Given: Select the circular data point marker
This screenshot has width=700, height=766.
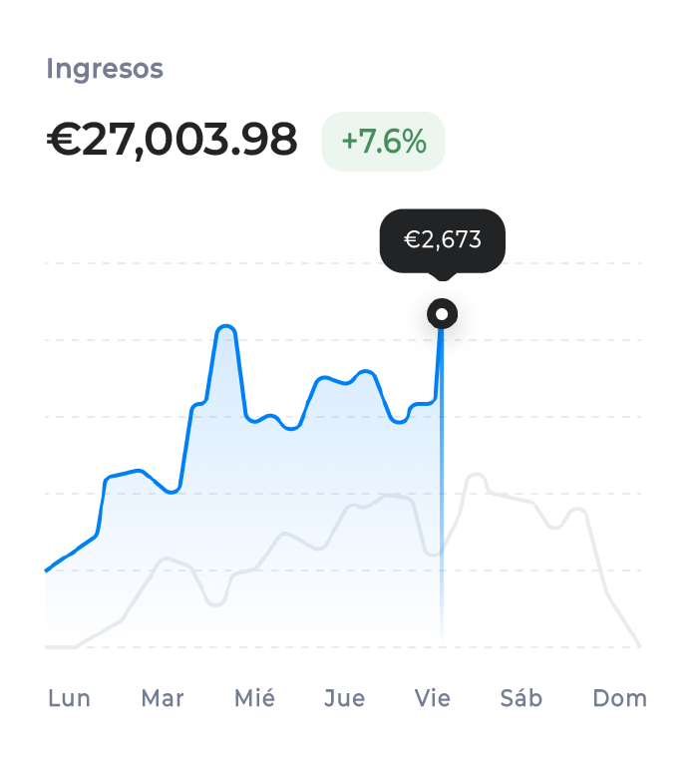Looking at the screenshot, I should point(442,314).
